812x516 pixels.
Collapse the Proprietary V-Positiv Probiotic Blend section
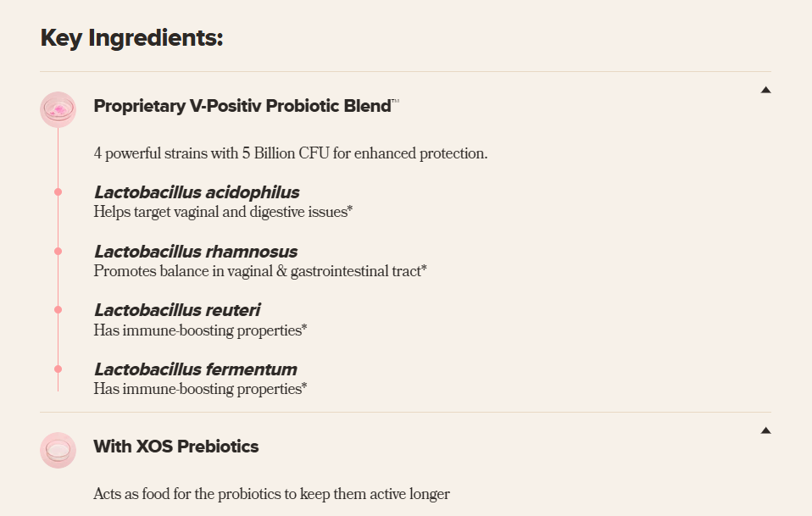pyautogui.click(x=765, y=90)
